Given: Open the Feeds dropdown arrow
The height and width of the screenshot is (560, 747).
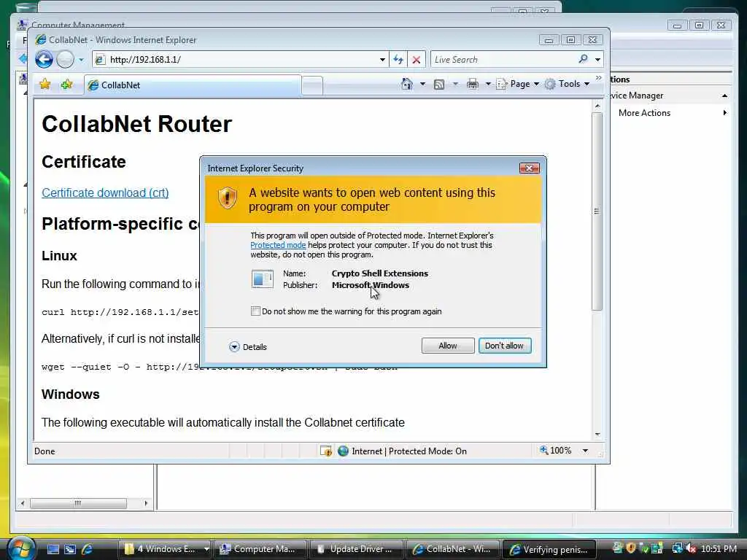Looking at the screenshot, I should click(455, 85).
